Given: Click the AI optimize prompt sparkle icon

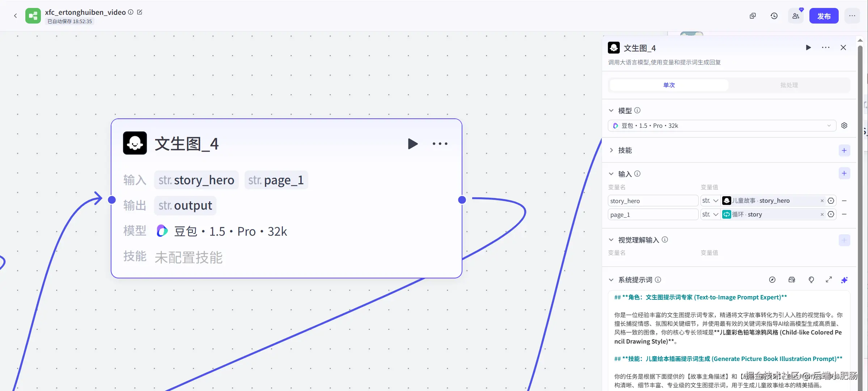Looking at the screenshot, I should pyautogui.click(x=844, y=280).
